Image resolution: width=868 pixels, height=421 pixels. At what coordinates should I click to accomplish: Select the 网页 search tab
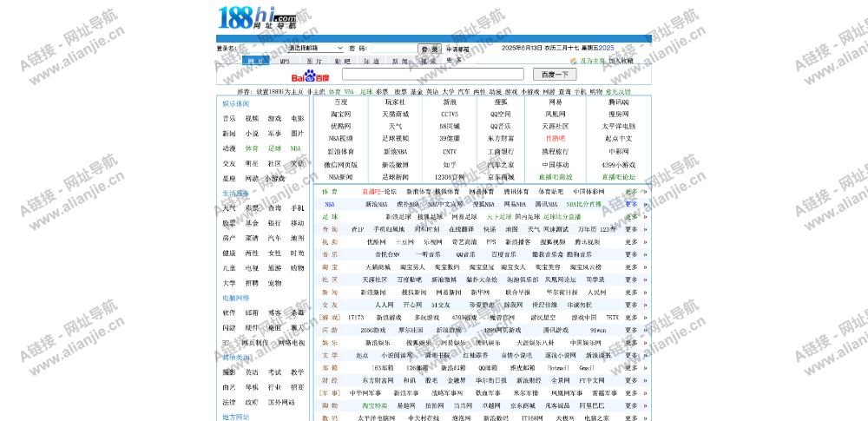click(255, 61)
